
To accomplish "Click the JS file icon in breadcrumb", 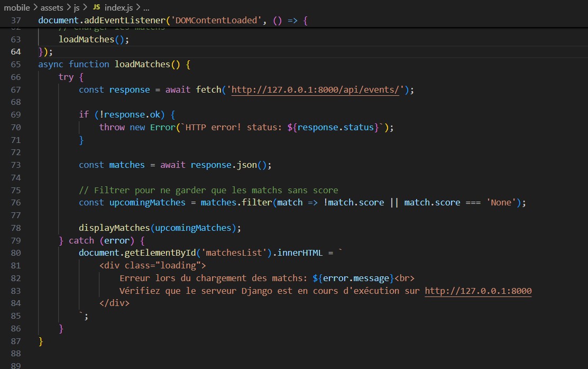I will pos(96,7).
